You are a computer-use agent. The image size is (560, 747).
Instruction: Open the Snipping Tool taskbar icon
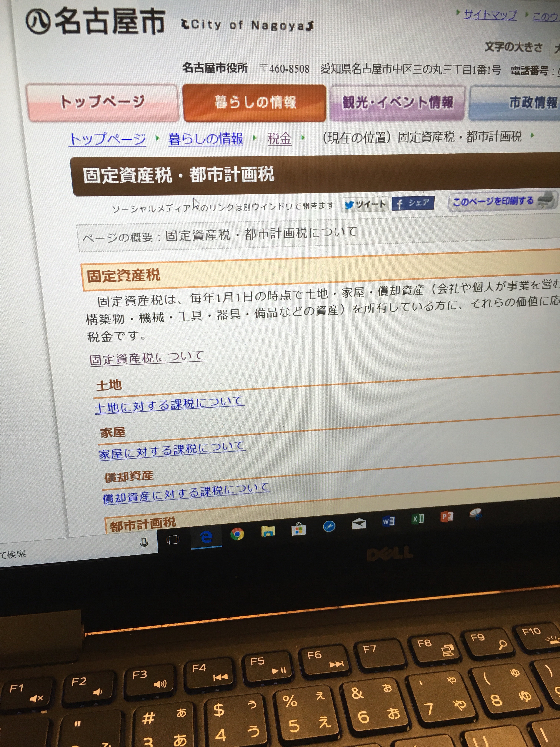[x=475, y=514]
